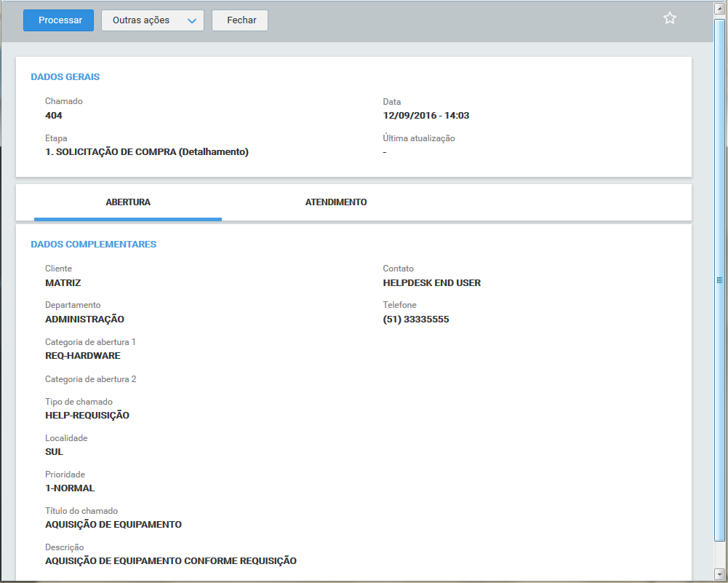Click the contact name HELPDESK END USER

point(431,282)
